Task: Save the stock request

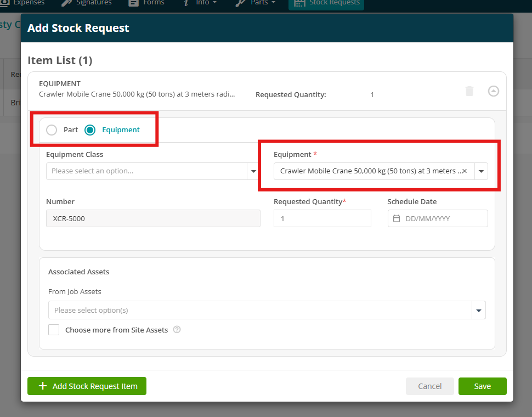Action: (483, 386)
